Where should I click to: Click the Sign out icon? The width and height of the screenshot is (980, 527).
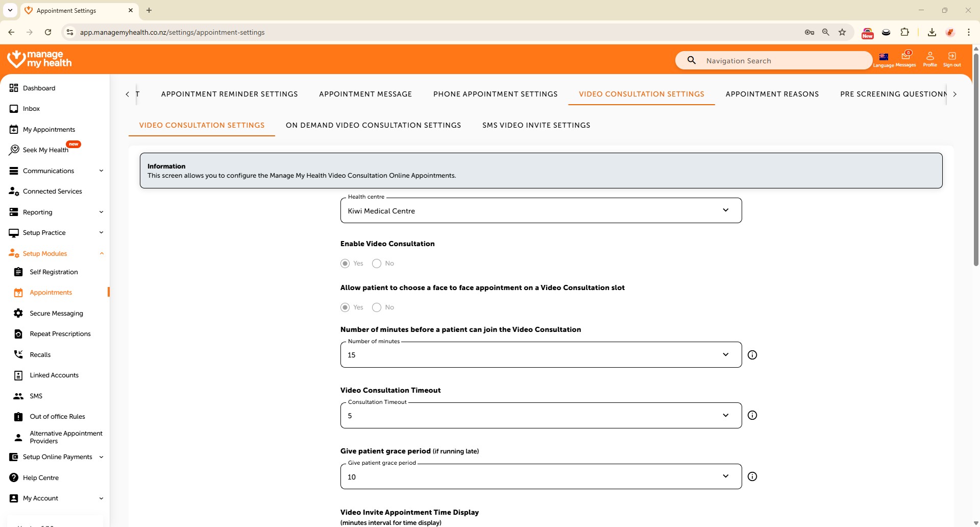tap(952, 58)
